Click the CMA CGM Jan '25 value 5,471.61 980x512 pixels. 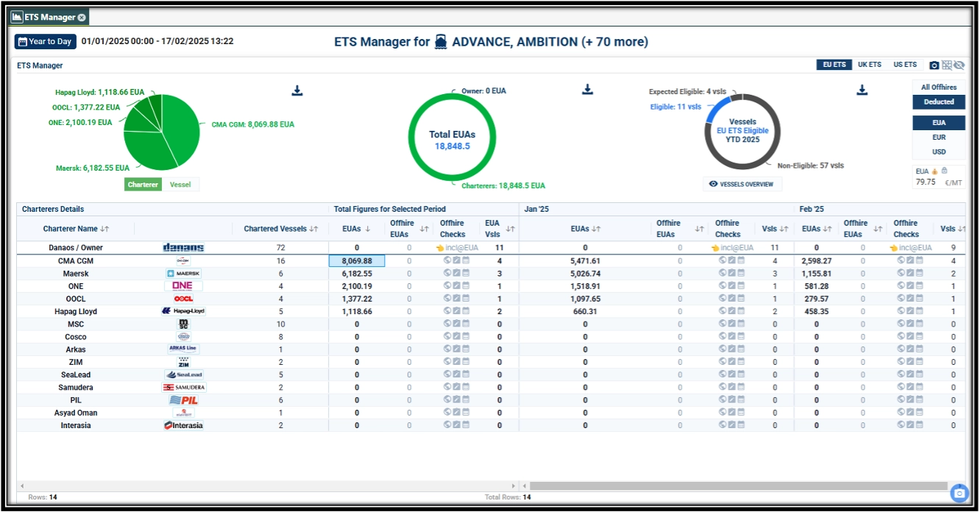[585, 260]
